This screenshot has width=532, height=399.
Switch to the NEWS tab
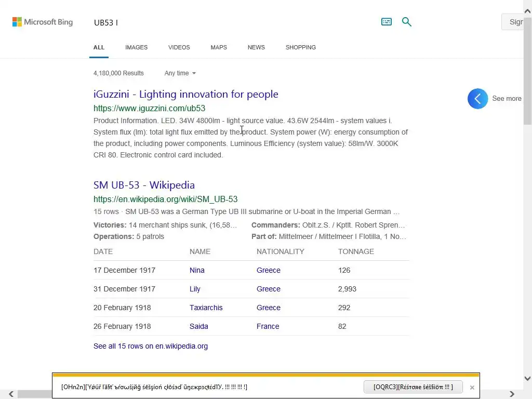click(x=256, y=47)
